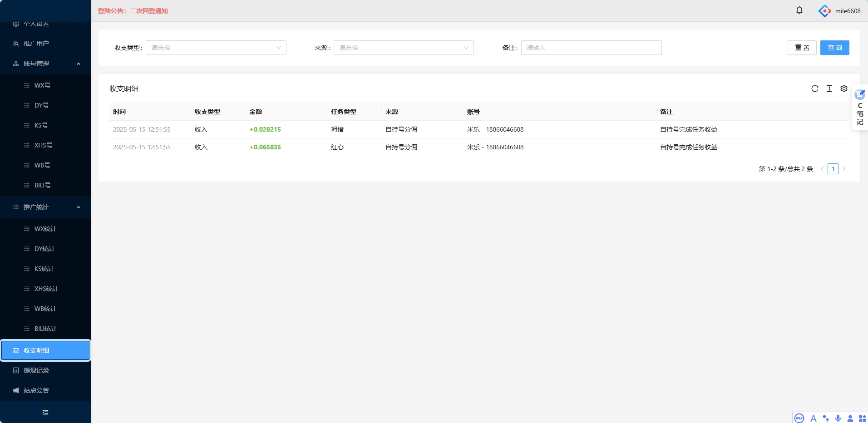Open table column settings gear

[x=844, y=89]
